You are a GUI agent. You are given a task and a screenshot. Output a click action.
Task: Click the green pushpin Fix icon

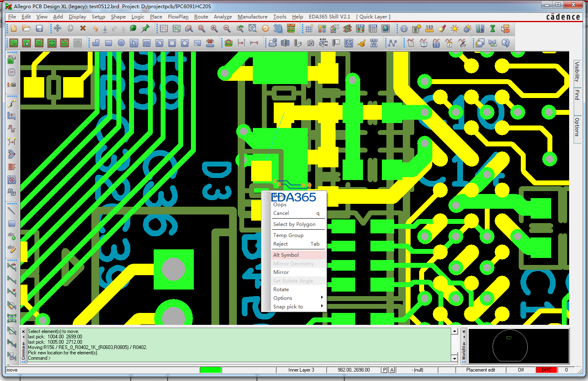click(145, 28)
